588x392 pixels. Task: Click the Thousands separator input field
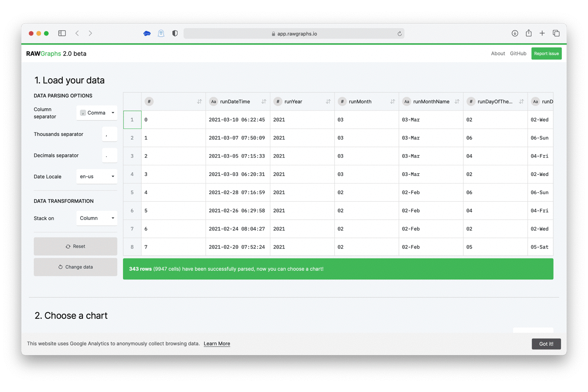[109, 134]
